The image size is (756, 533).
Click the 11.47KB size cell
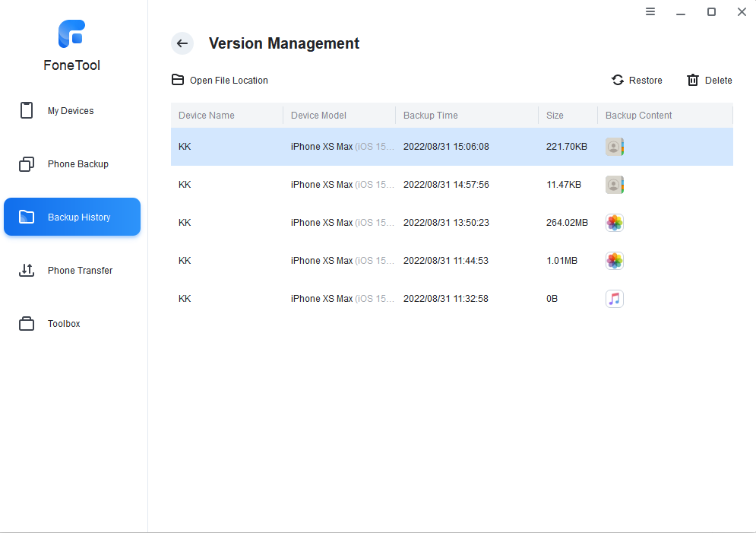pos(564,185)
